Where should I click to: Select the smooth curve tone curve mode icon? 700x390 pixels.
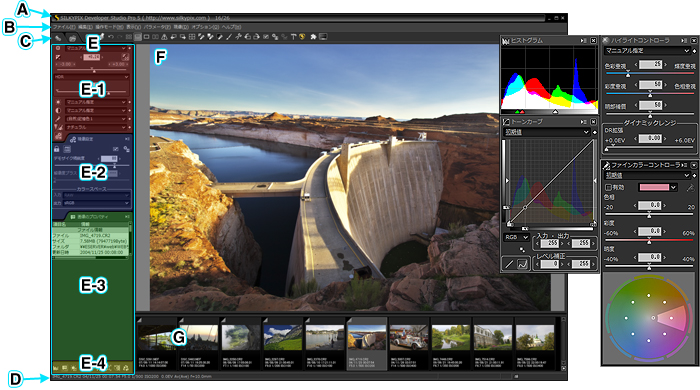click(522, 264)
